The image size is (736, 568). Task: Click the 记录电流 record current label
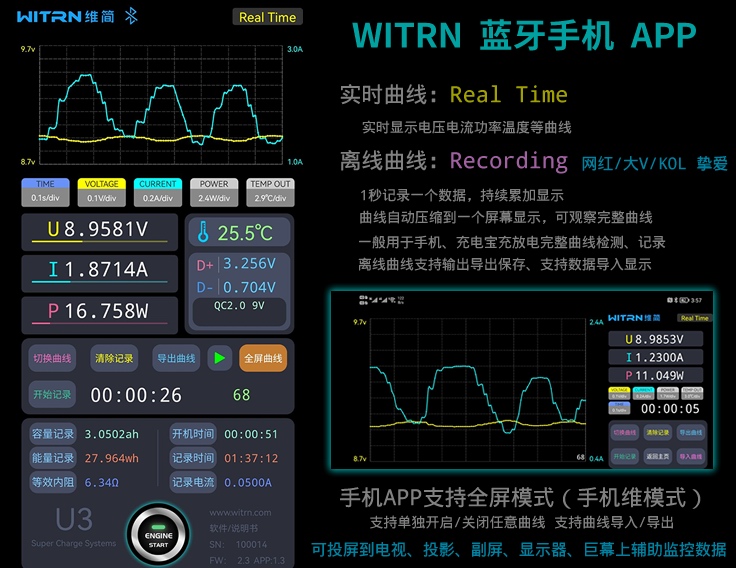pyautogui.click(x=193, y=482)
